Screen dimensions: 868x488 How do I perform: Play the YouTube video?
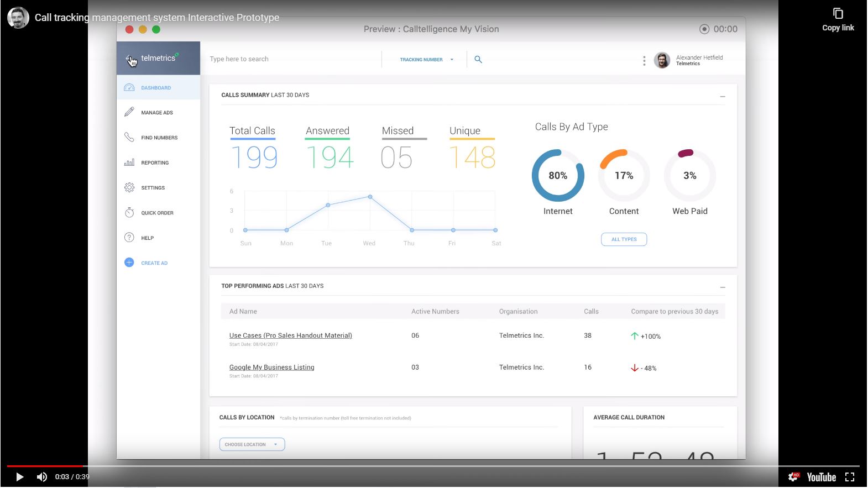click(19, 477)
